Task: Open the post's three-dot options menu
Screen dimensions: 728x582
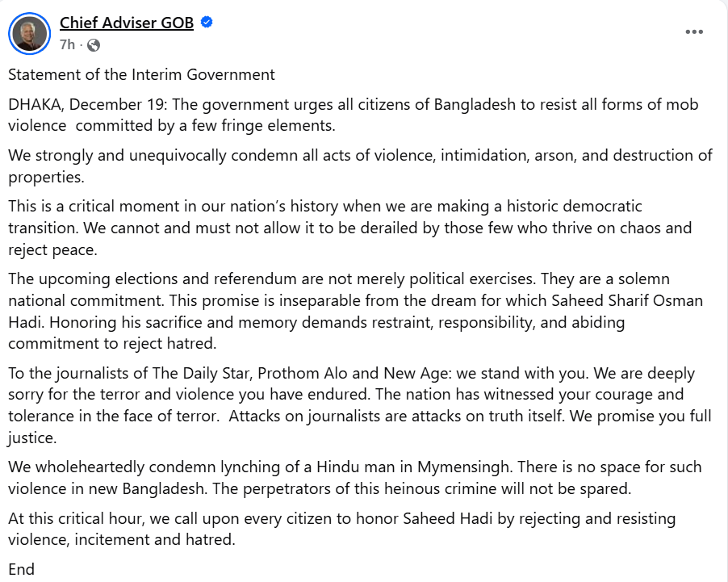Action: [x=694, y=31]
